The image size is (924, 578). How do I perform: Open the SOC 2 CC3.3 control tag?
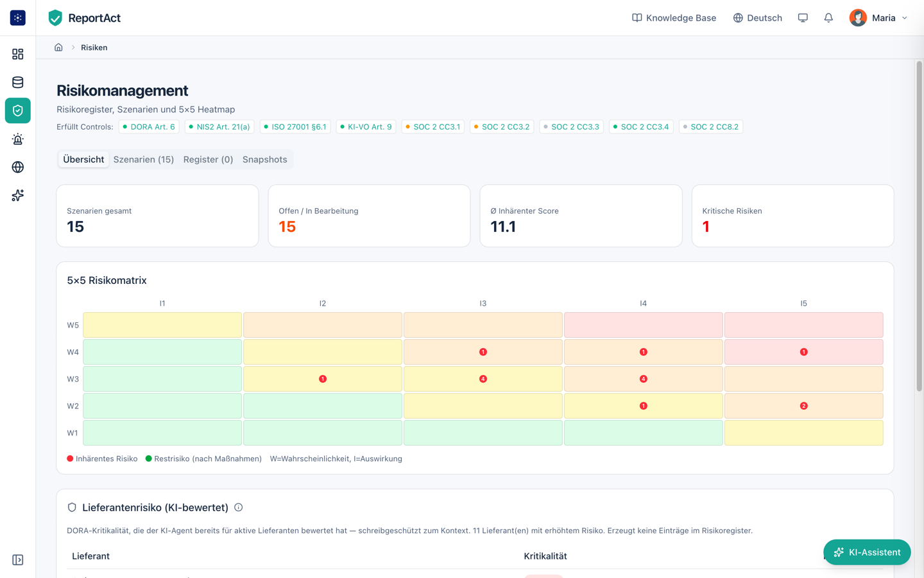pos(572,127)
